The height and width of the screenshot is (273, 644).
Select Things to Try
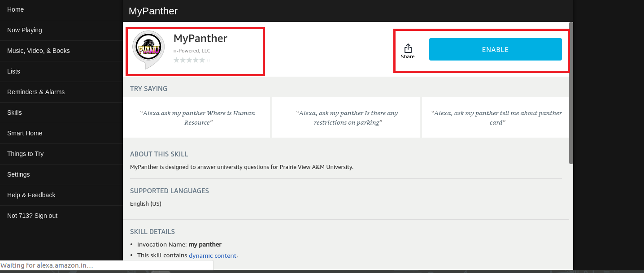click(x=61, y=154)
